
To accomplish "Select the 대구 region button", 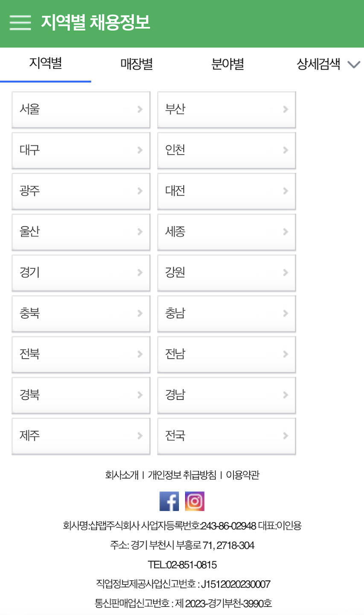I will [81, 150].
